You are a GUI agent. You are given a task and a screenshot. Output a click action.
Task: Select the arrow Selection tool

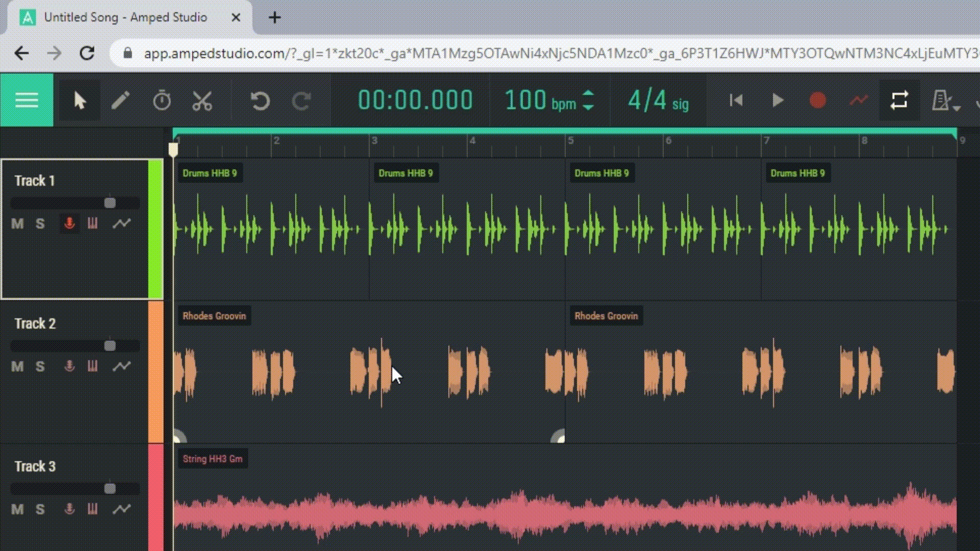click(80, 101)
